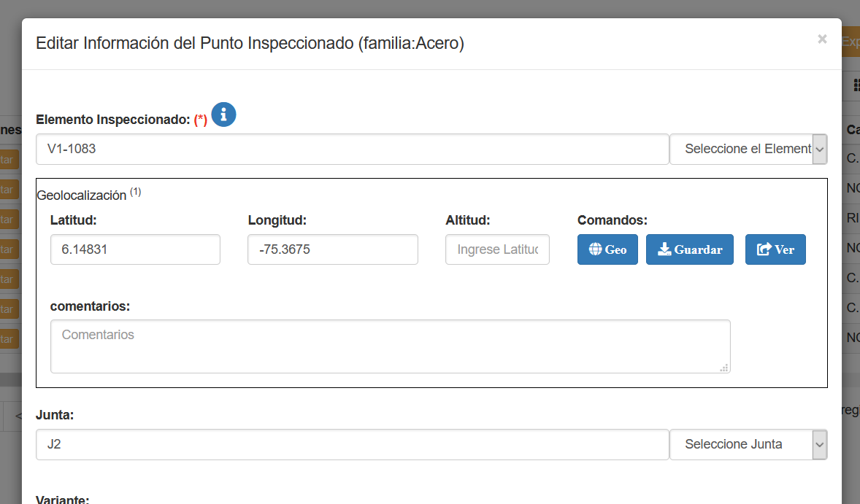Image resolution: width=860 pixels, height=504 pixels.
Task: Click the Geolocalización footnote superscript (1)
Action: [x=136, y=193]
